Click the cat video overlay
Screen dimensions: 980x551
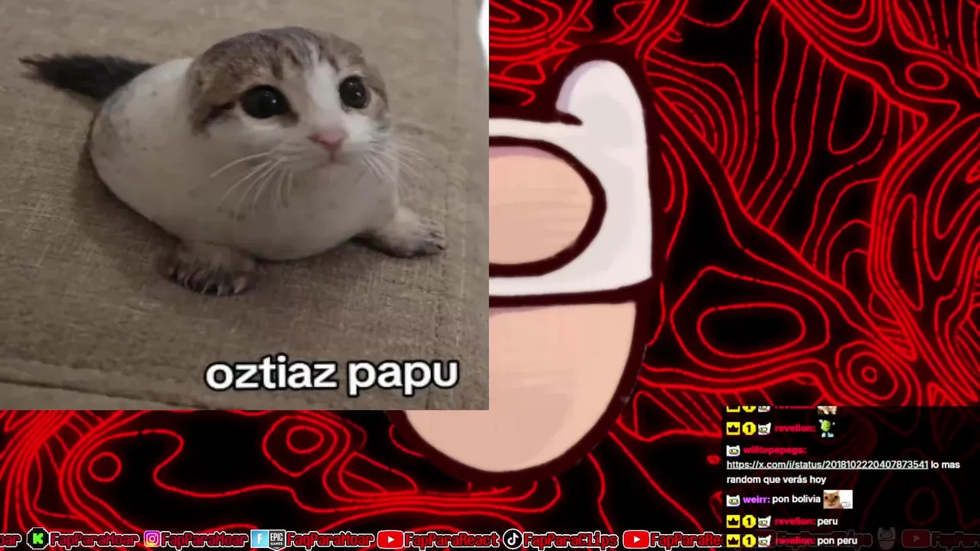(x=244, y=204)
